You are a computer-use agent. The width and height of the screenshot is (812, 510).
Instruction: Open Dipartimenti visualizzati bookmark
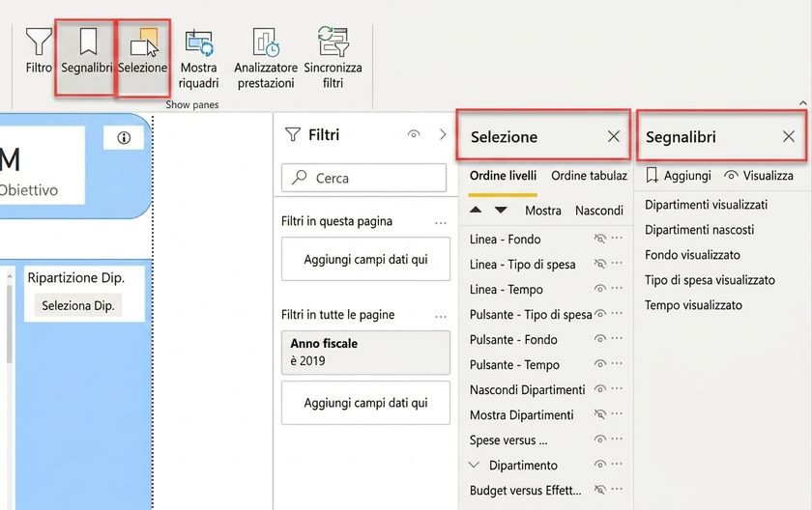pyautogui.click(x=707, y=205)
